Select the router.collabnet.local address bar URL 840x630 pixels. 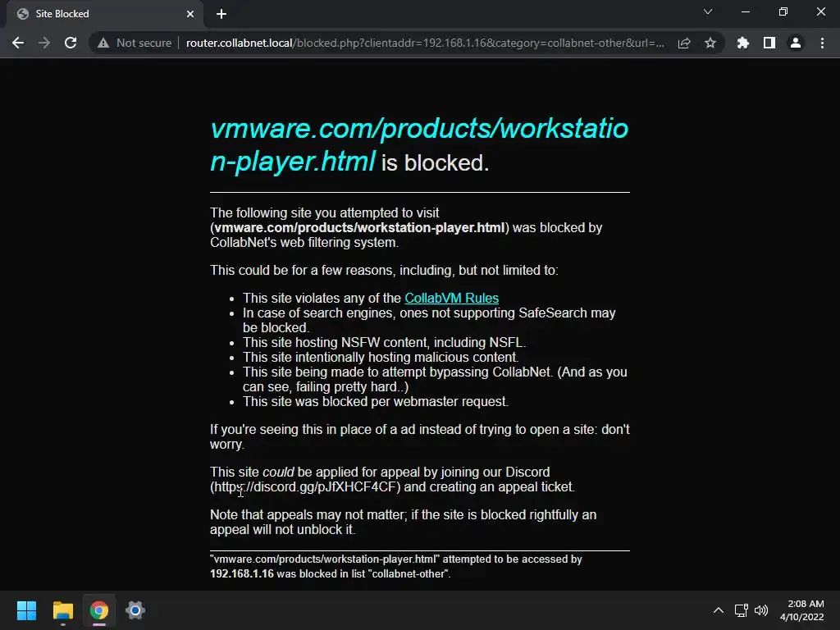pyautogui.click(x=425, y=43)
